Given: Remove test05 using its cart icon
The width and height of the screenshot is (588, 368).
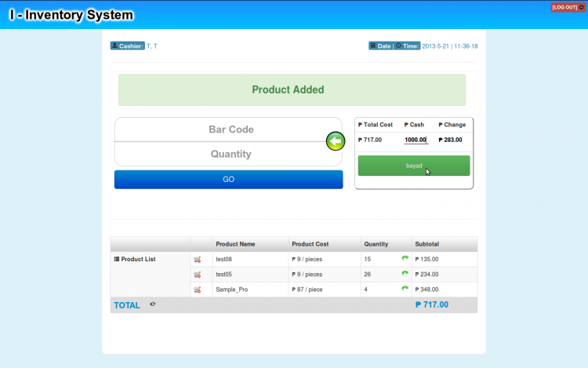Looking at the screenshot, I should click(x=198, y=275).
